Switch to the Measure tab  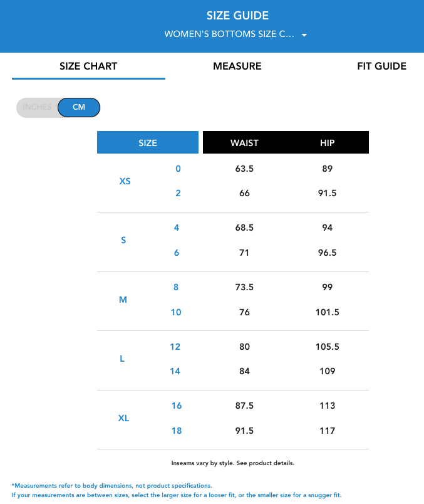pos(237,66)
